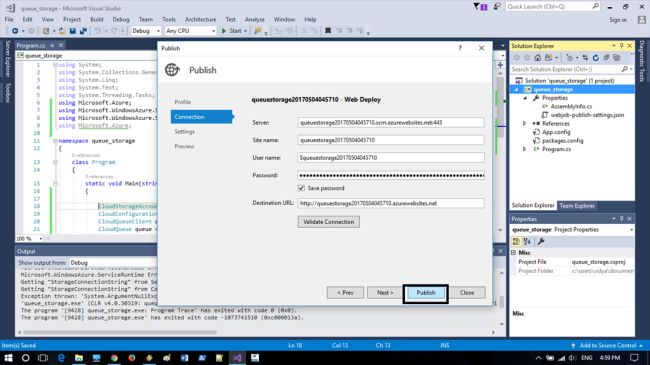This screenshot has height=365, width=650.
Task: Click the Undo toolbar icon
Action: (x=97, y=31)
